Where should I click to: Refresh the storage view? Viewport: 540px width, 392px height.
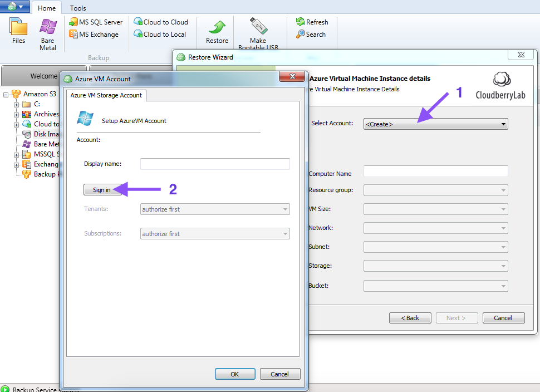tap(312, 22)
